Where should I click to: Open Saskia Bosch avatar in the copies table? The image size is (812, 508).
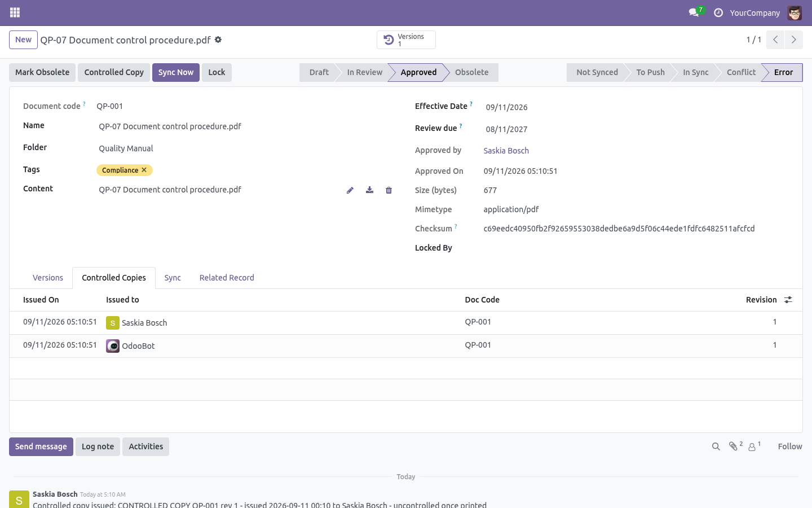pyautogui.click(x=113, y=323)
